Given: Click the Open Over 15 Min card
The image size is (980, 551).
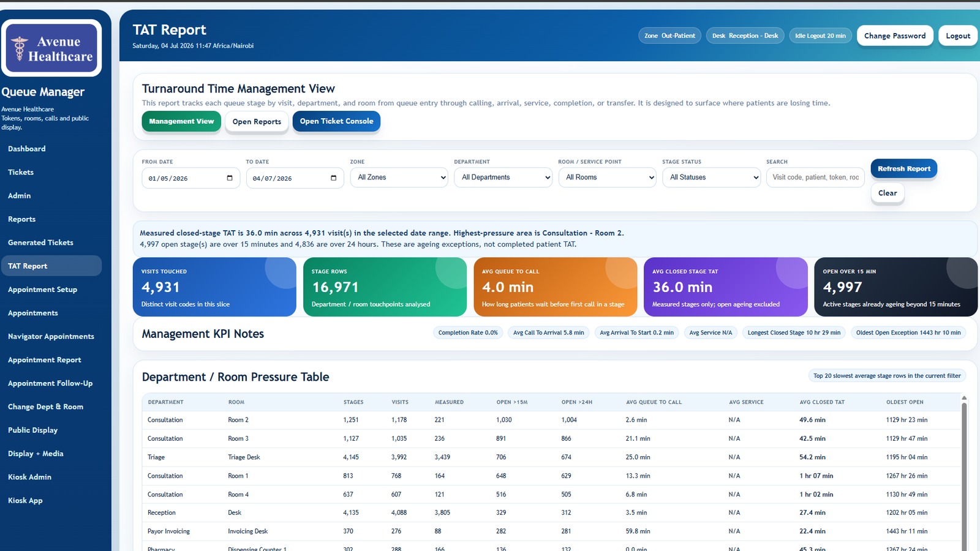Looking at the screenshot, I should tap(896, 287).
